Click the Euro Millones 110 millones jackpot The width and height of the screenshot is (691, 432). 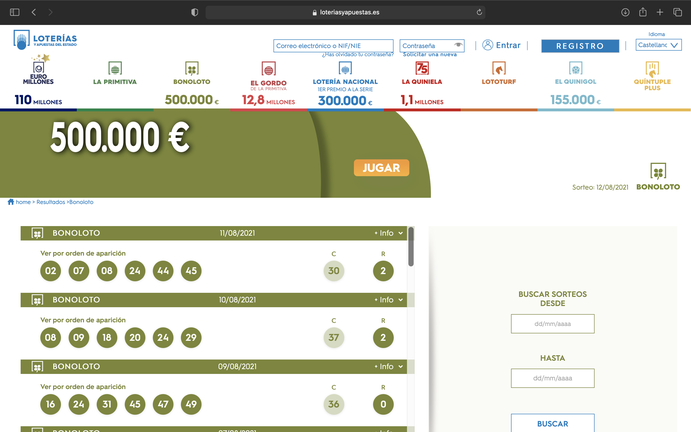point(38,100)
